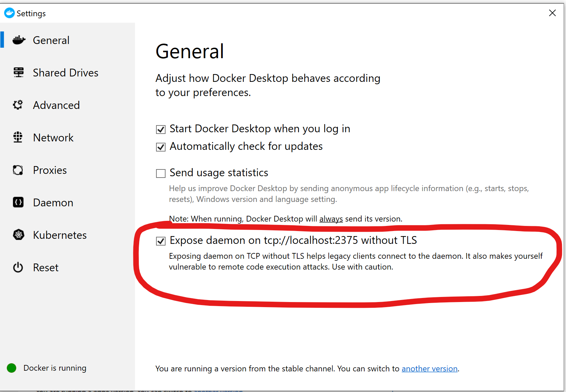Click the green Docker running status dot
The width and height of the screenshot is (566, 392).
tap(12, 368)
